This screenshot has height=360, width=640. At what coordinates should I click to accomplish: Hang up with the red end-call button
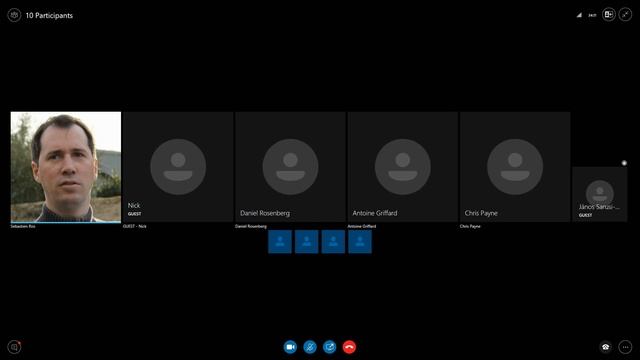(349, 347)
